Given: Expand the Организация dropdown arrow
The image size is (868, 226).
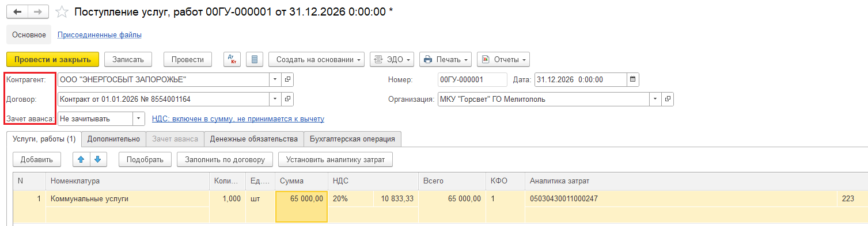Looking at the screenshot, I should 655,99.
